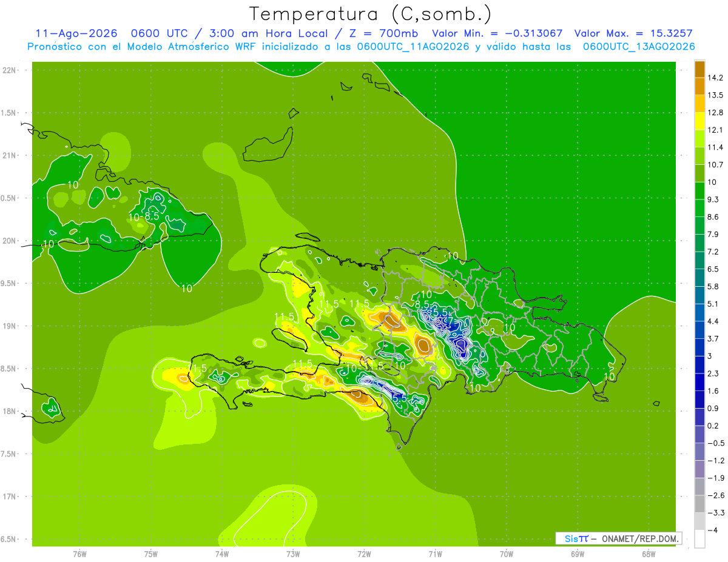The height and width of the screenshot is (562, 728).
Task: Click the '18N' latitude axis label
Action: pos(10,411)
